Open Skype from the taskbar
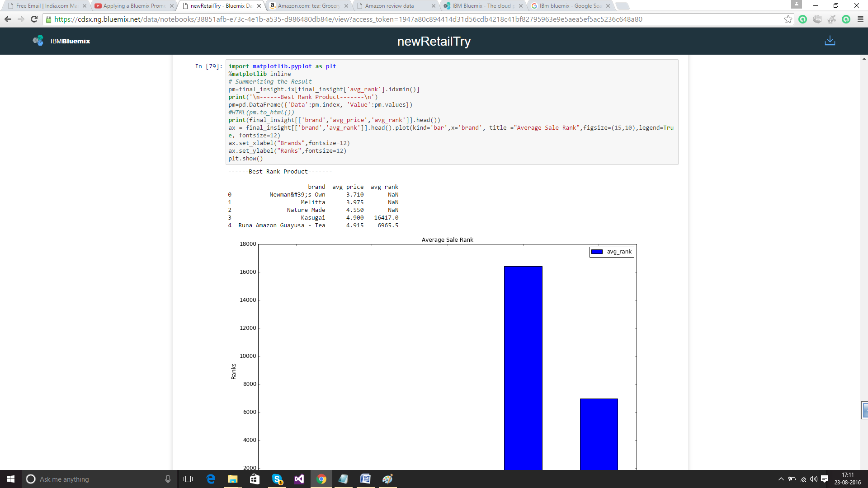The image size is (868, 488). (x=277, y=479)
